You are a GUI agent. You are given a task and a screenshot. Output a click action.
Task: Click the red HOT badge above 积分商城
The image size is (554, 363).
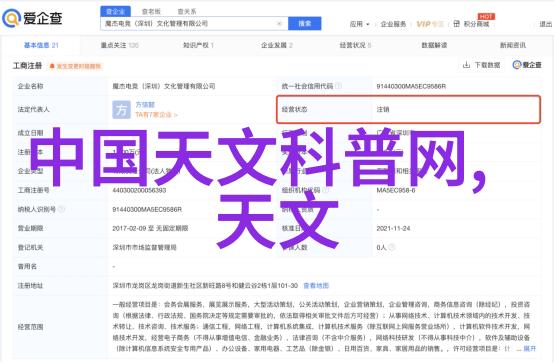point(487,16)
